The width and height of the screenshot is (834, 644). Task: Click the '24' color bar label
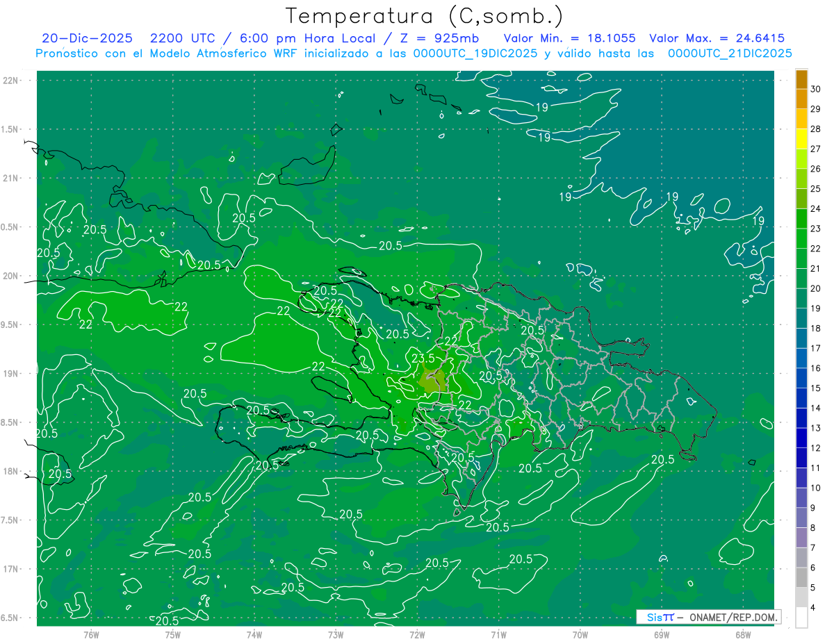(816, 209)
